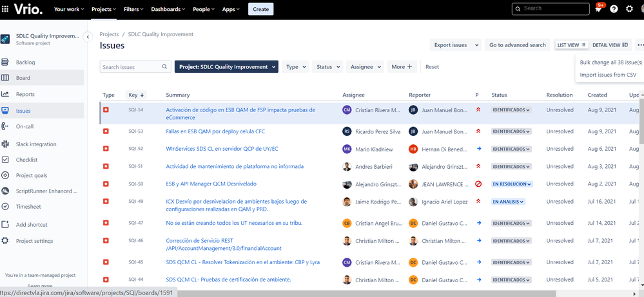
Task: Click the Create button
Action: (x=261, y=9)
